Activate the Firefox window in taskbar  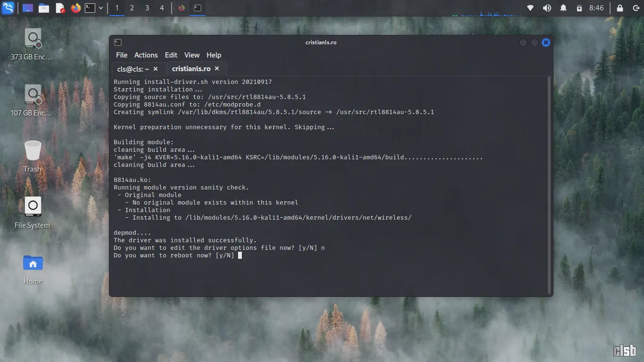coord(182,8)
